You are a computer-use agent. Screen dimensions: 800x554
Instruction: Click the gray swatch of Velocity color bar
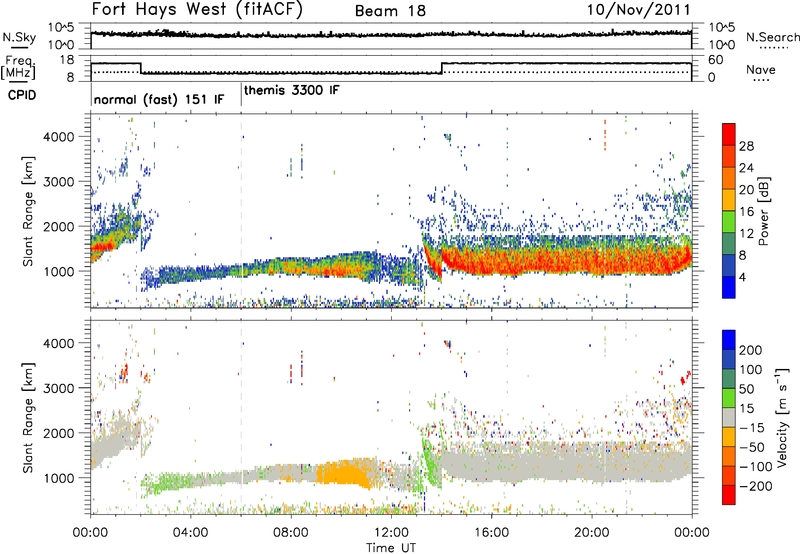coord(729,418)
